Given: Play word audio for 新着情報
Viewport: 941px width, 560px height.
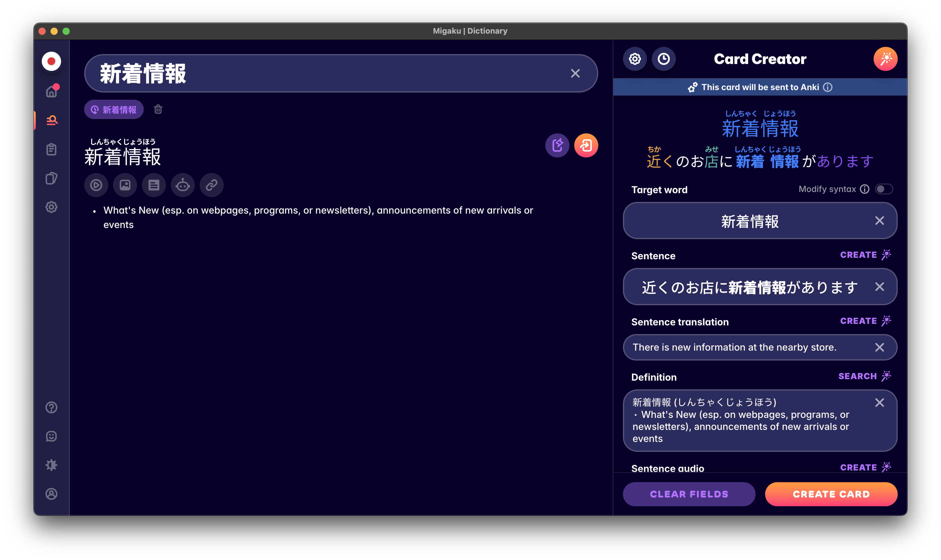Looking at the screenshot, I should click(96, 185).
